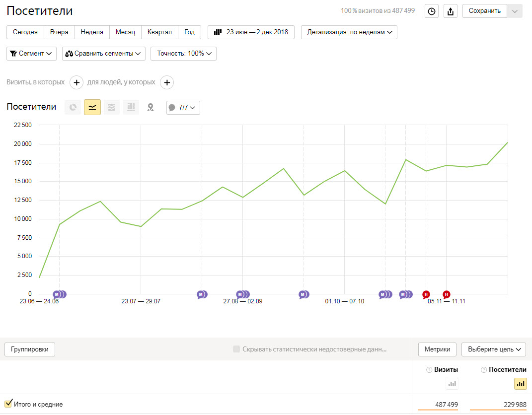The width and height of the screenshot is (532, 415).
Task: Switch to stacked area chart icon
Action: click(x=112, y=108)
